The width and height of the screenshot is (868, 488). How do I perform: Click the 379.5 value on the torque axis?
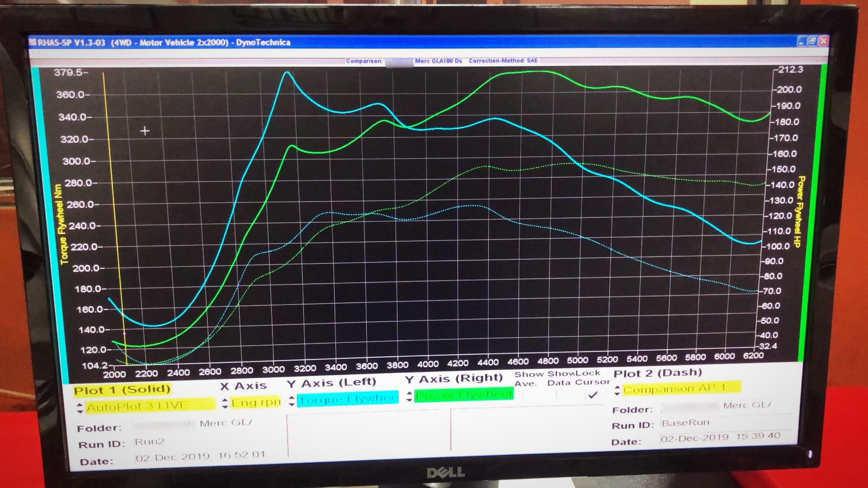(68, 73)
